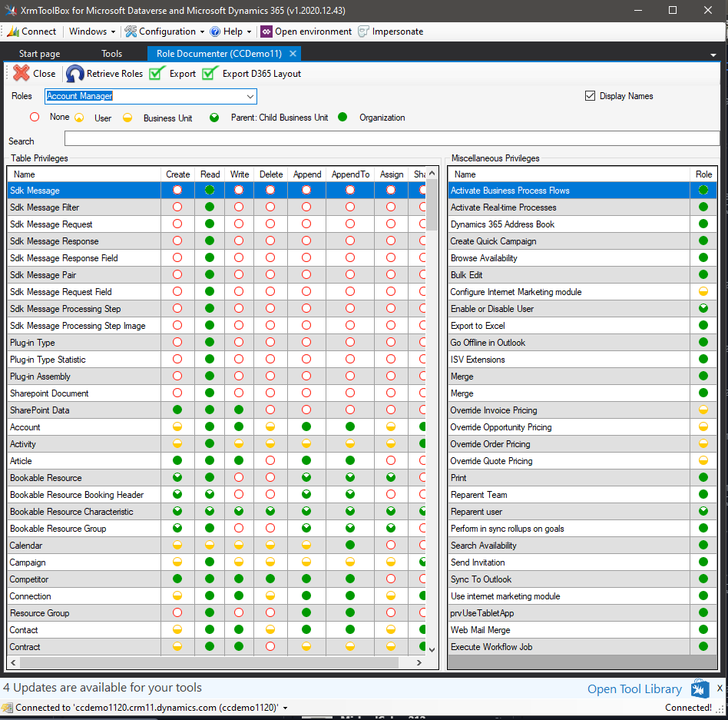Viewport: 728px width, 720px height.
Task: Close the Role Documenter tab
Action: pos(293,54)
